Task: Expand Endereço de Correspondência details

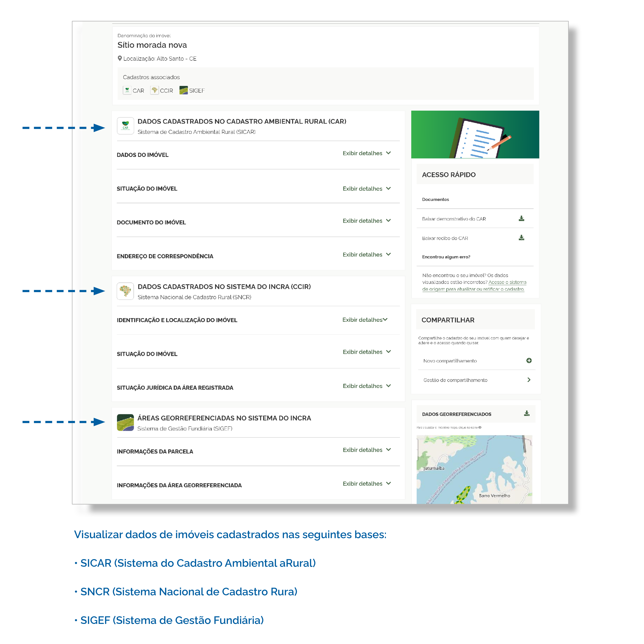Action: (367, 255)
